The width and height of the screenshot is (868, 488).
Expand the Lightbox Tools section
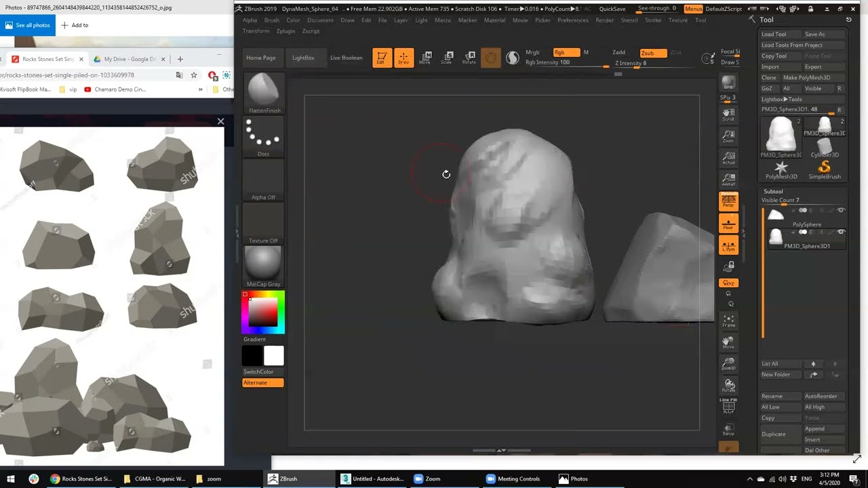781,99
